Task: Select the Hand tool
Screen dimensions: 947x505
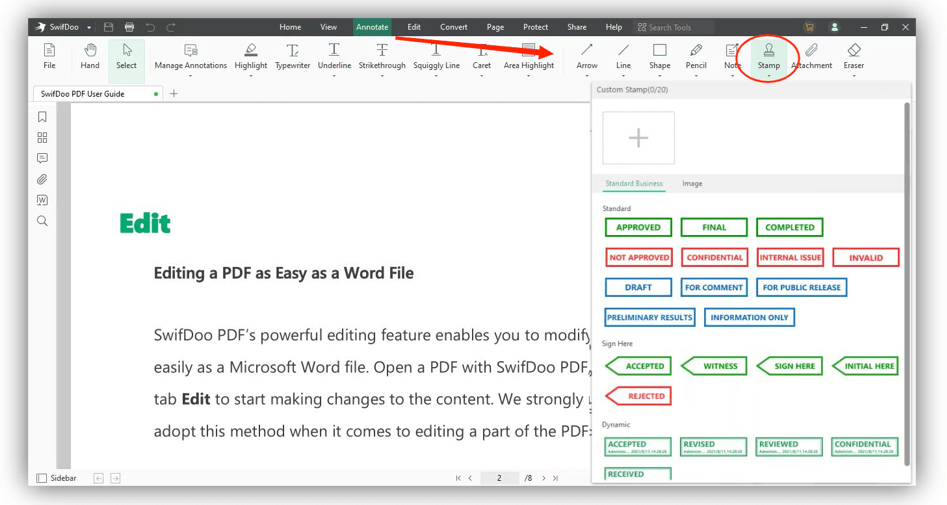Action: coord(90,56)
